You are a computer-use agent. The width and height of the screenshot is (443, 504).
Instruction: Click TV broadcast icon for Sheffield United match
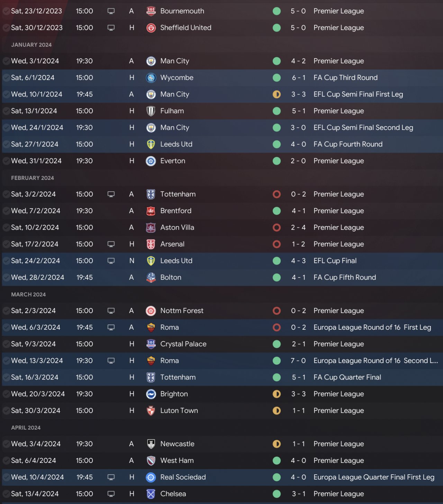[x=111, y=28]
